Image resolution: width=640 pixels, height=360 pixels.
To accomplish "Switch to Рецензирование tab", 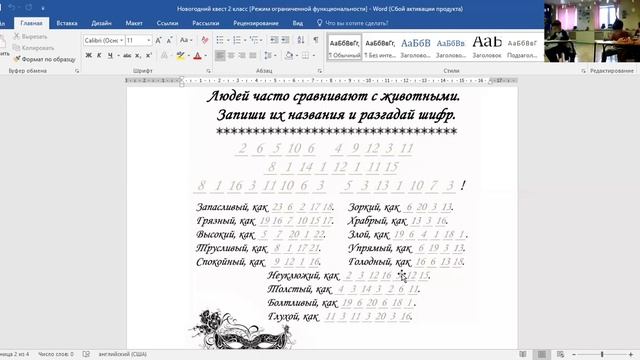I will (x=256, y=23).
